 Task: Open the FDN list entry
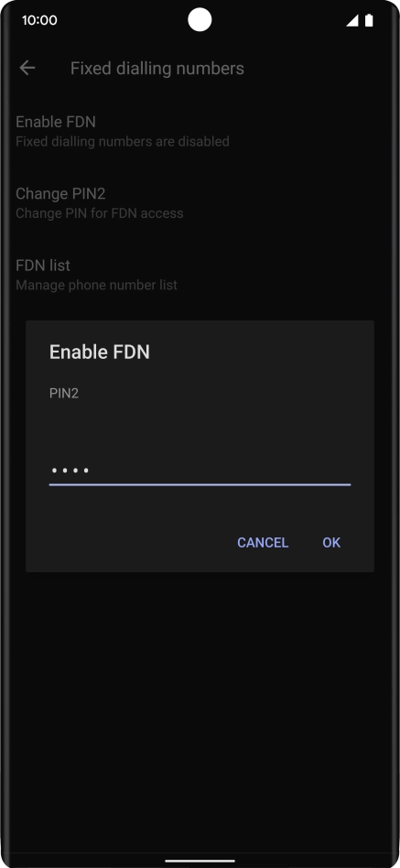coord(200,275)
